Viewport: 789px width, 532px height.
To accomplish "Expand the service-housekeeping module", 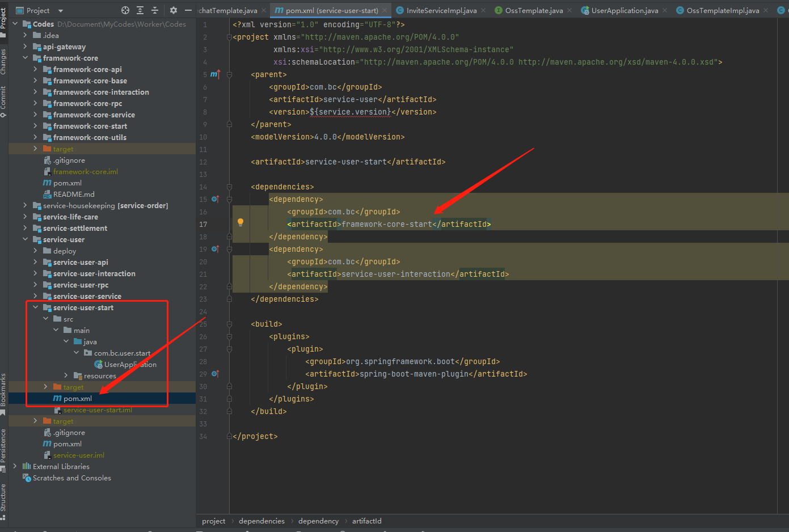I will coord(26,205).
